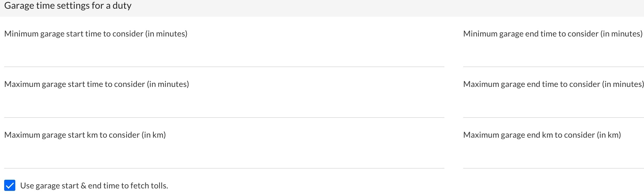Click the 'Garage time settings for a duty' heading
Image resolution: width=644 pixels, height=194 pixels.
pos(68,6)
